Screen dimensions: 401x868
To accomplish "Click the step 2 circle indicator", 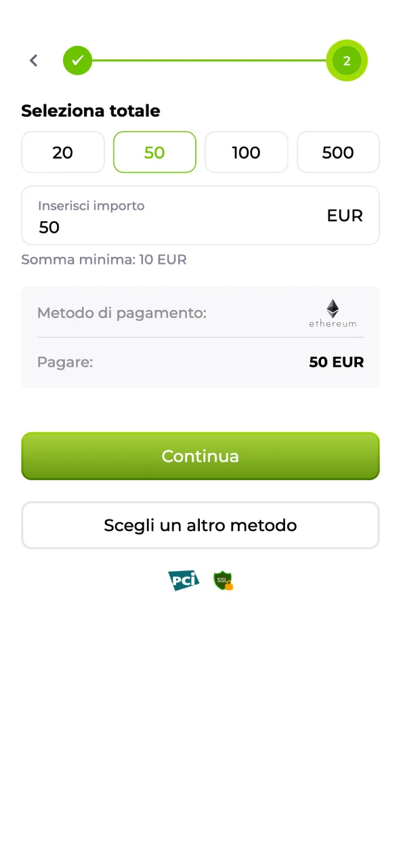I will [x=347, y=60].
